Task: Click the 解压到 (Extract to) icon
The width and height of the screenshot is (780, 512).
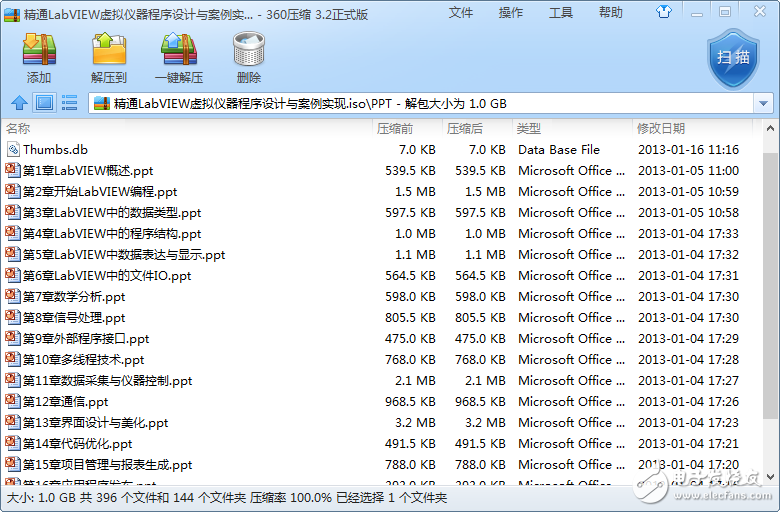Action: pos(109,49)
